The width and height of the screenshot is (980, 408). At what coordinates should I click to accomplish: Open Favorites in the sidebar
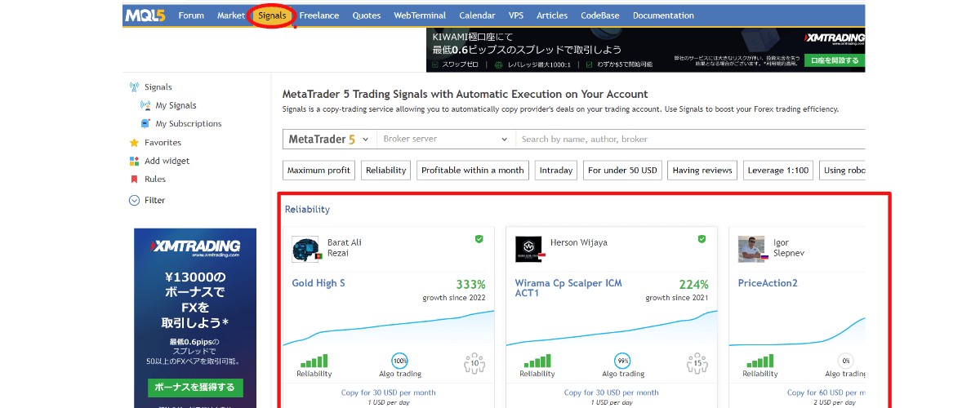click(163, 143)
